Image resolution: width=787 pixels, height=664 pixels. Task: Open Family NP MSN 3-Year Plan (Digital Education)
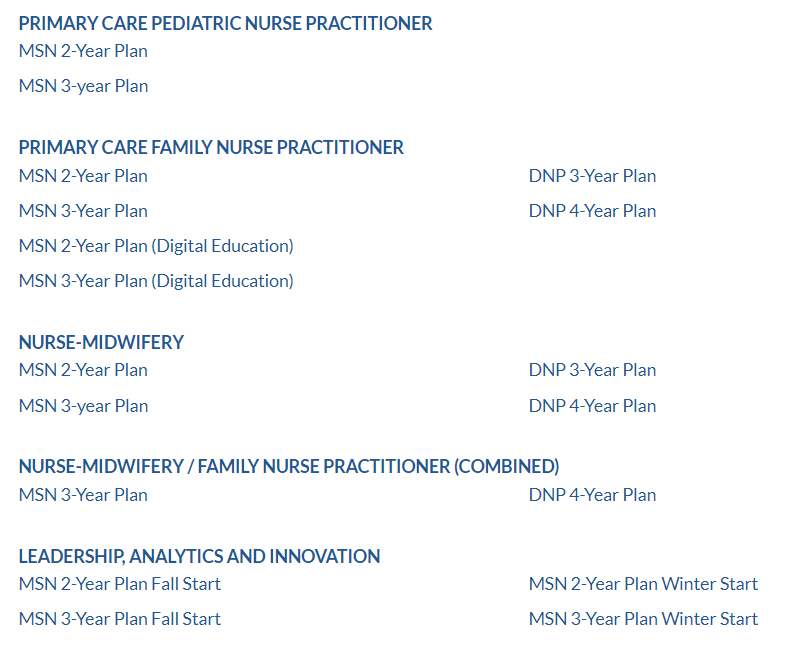pos(156,282)
